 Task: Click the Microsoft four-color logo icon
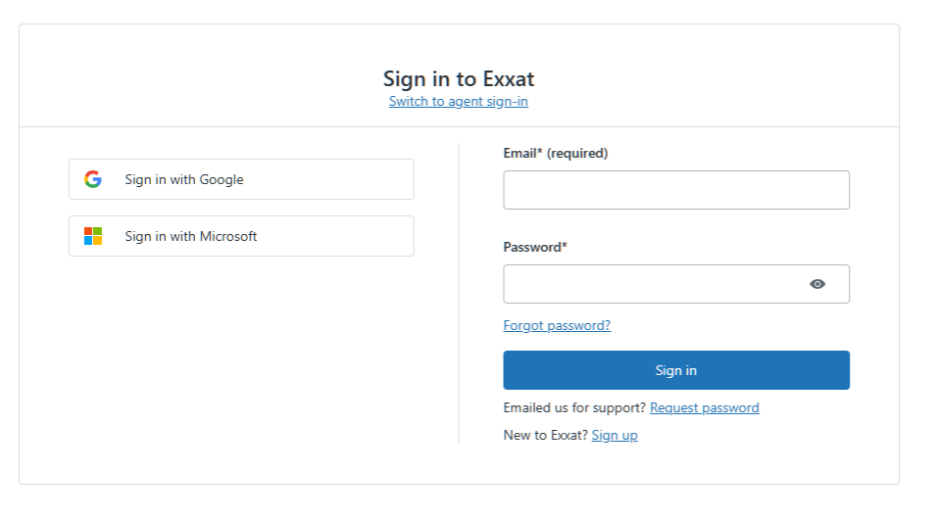[x=93, y=237]
